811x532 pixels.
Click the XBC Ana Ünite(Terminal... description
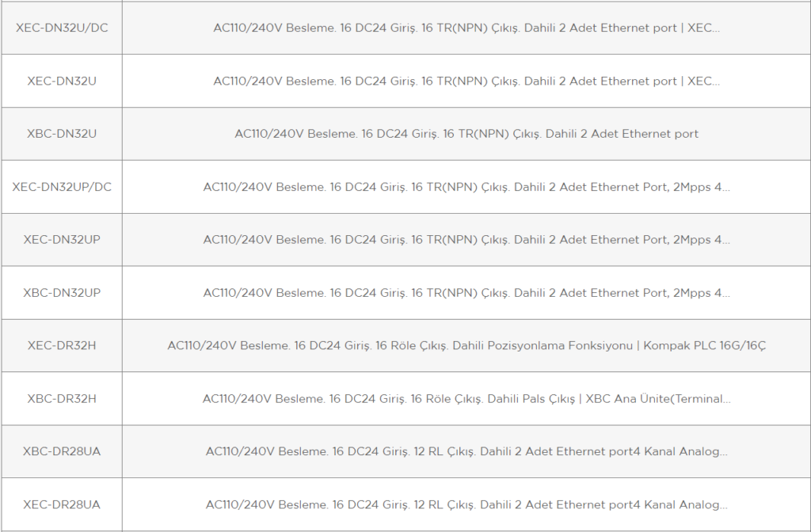[x=466, y=399]
